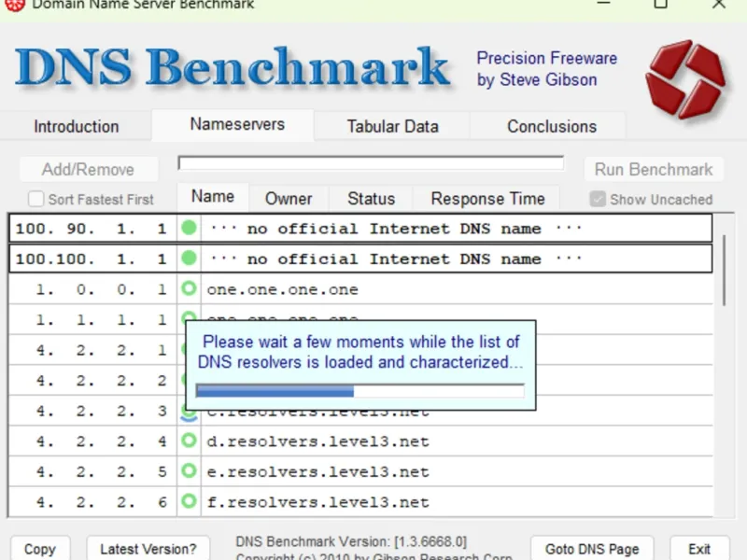
Task: Click the empty benchmark progress field at top
Action: [x=371, y=163]
